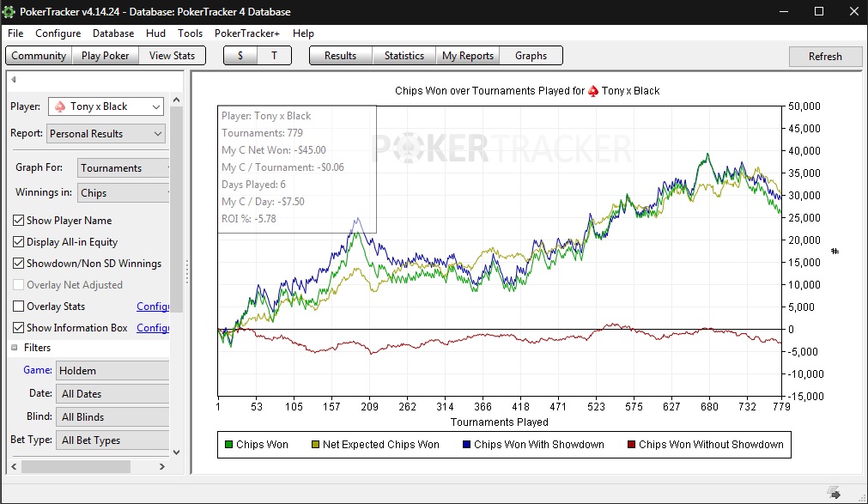868x504 pixels.
Task: Enable Overlay Stats checkbox
Action: tap(18, 307)
